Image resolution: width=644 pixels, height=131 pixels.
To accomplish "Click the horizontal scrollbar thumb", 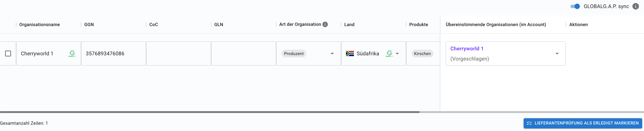I will [x=210, y=112].
